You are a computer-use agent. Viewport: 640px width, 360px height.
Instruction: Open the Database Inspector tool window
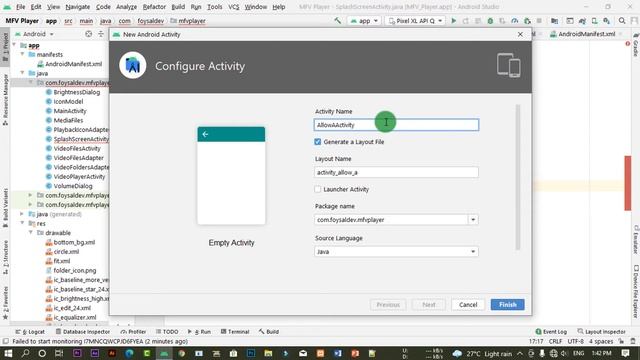[x=83, y=332]
